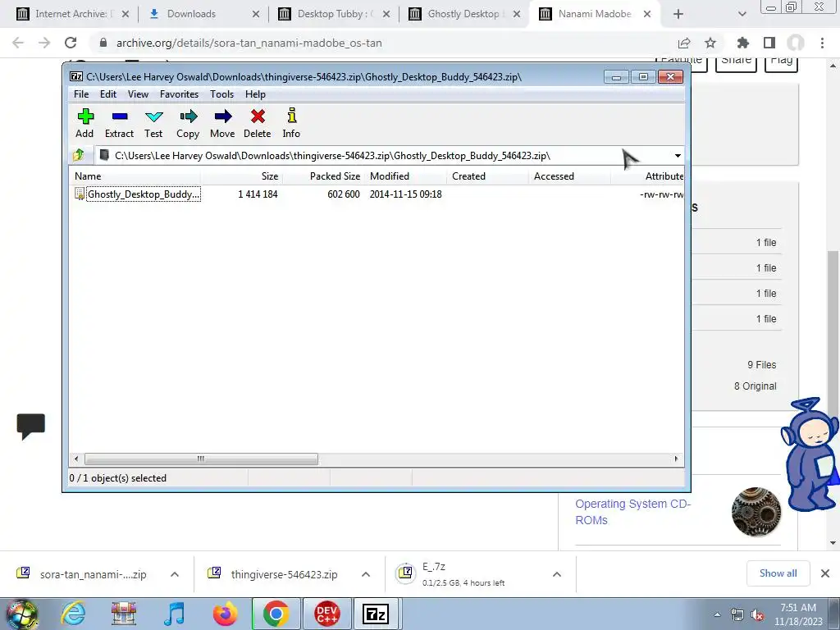Click the Copy toolbar icon in 7-Zip
The height and width of the screenshot is (630, 840).
click(188, 123)
